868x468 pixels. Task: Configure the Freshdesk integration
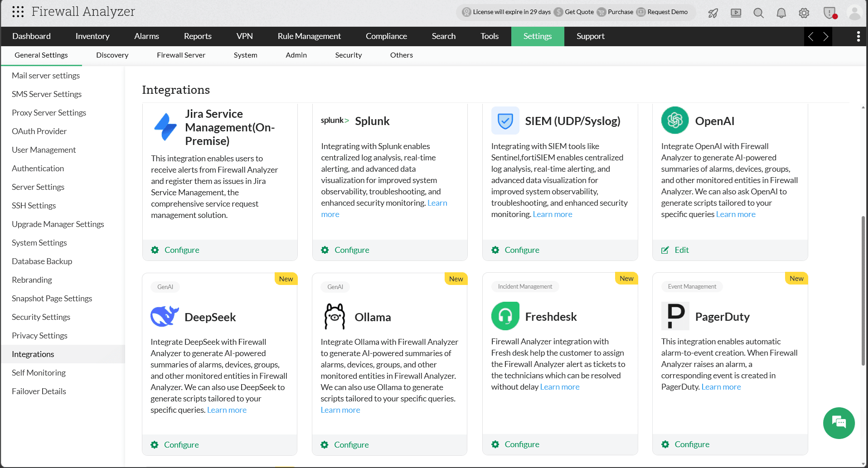515,444
